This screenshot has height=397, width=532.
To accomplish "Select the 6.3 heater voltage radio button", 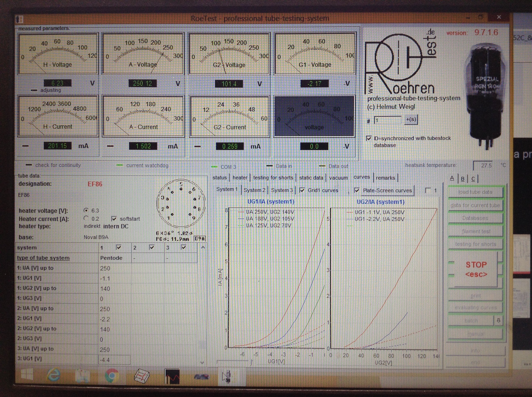I will pos(86,210).
